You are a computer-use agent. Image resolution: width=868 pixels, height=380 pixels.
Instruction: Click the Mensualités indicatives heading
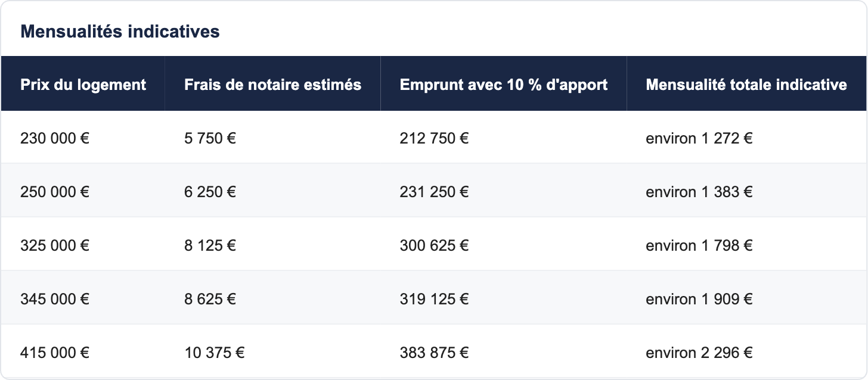point(120,32)
